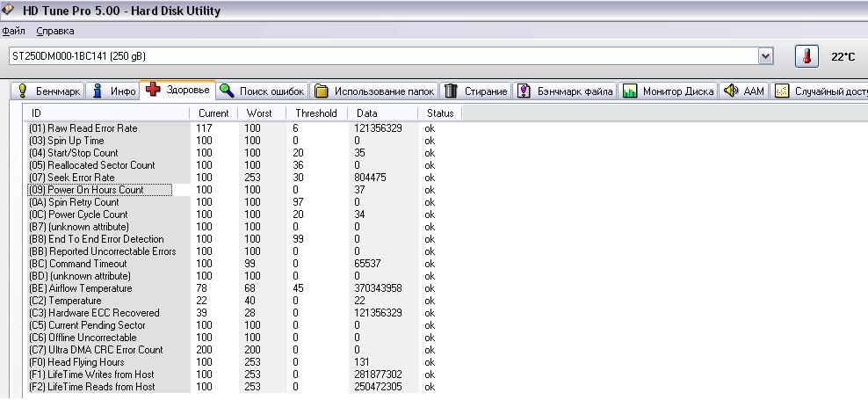Viewport: 868px width, 400px height.
Task: Click the document icon on Бэнчмарк файла tab
Action: point(524,91)
